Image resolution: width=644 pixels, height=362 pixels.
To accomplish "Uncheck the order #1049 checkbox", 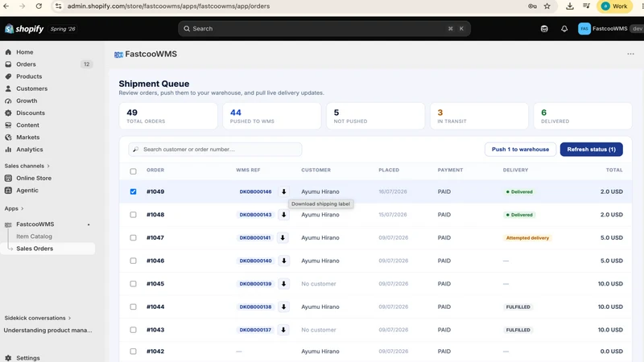I will [x=133, y=191].
